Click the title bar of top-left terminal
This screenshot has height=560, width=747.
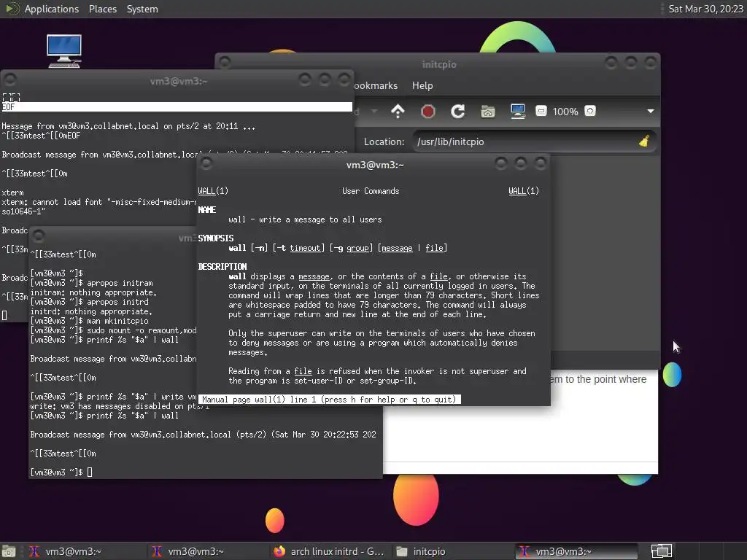pyautogui.click(x=178, y=81)
